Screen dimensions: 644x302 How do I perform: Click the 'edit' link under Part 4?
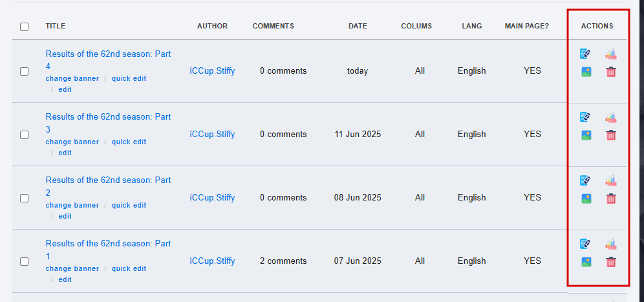(x=65, y=89)
